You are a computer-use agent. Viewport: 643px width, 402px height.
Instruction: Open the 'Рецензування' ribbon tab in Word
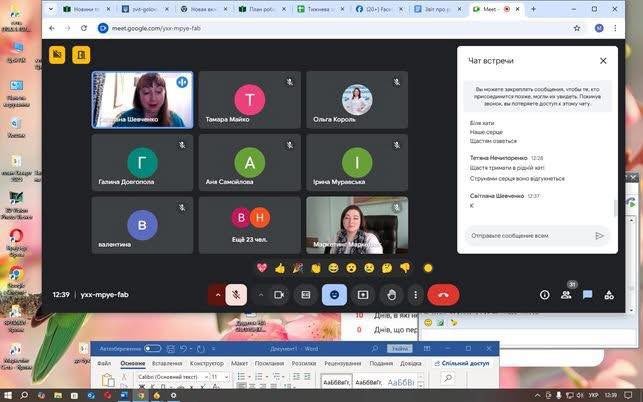pos(343,363)
